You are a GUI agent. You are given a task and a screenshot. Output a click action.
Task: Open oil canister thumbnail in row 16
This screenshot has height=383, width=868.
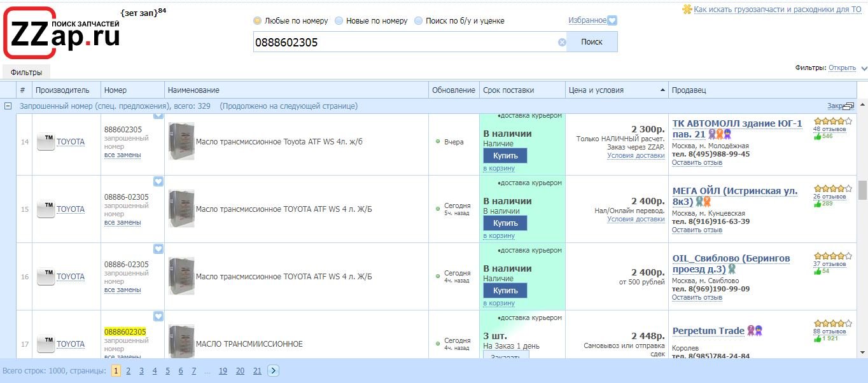click(x=181, y=276)
